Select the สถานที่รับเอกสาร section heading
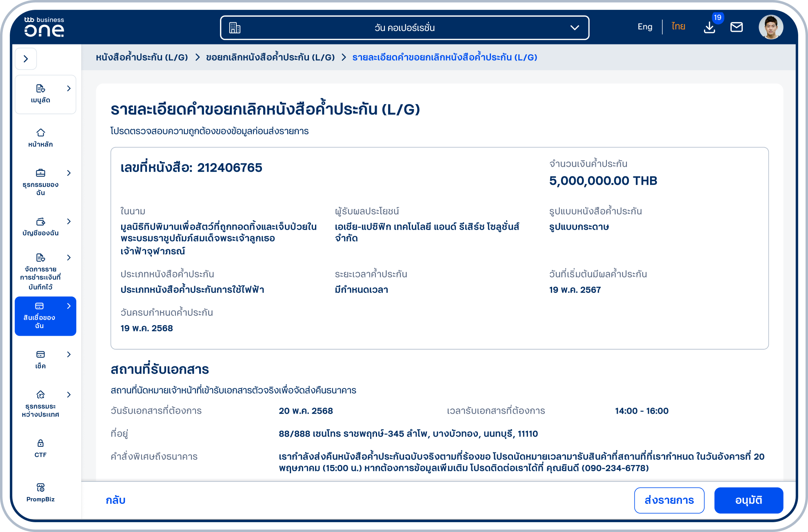The height and width of the screenshot is (532, 808). point(160,369)
